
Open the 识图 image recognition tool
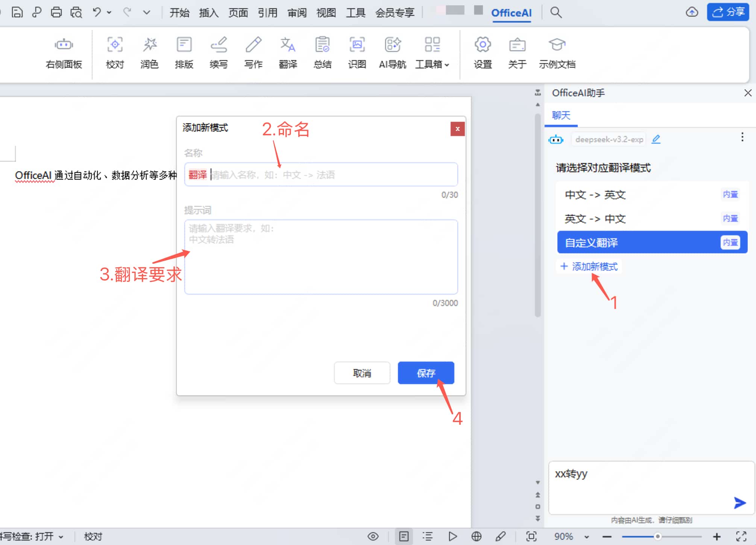[x=357, y=53]
